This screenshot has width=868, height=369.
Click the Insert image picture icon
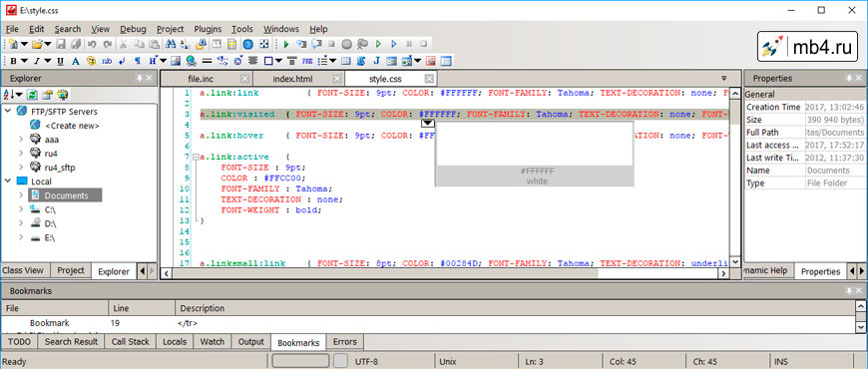click(176, 60)
